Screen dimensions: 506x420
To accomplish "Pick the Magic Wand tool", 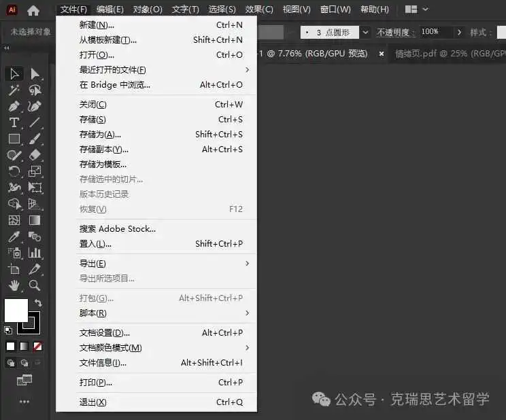I will [x=14, y=90].
